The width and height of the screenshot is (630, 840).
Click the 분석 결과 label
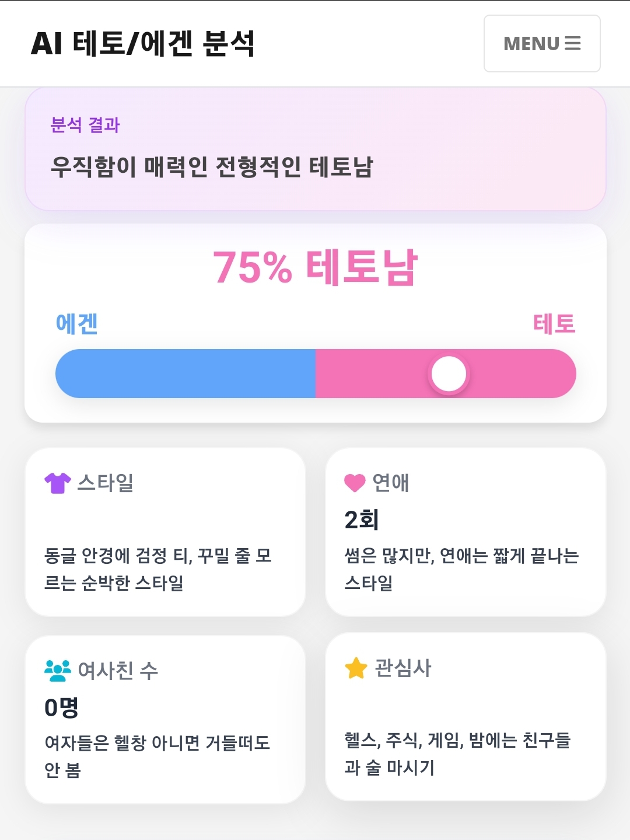(85, 125)
